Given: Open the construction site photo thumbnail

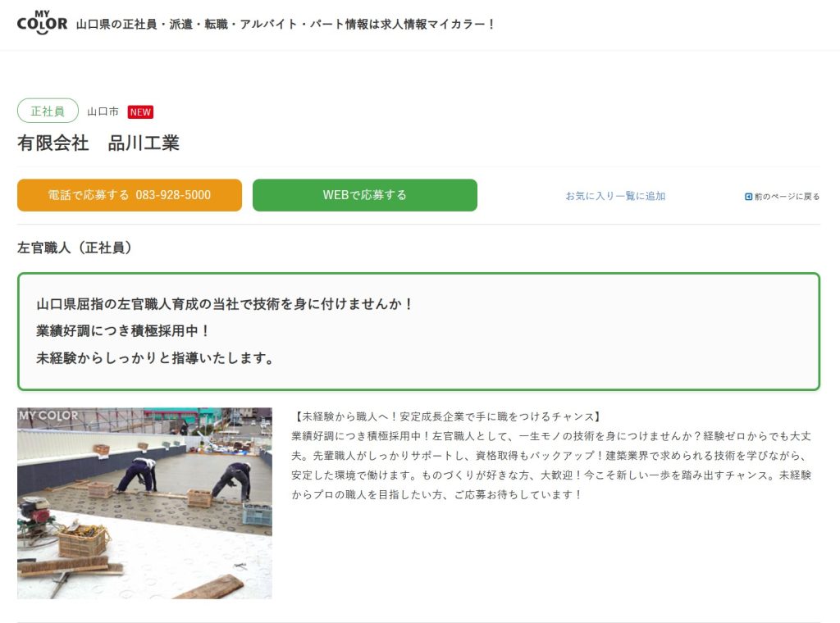Looking at the screenshot, I should point(144,503).
